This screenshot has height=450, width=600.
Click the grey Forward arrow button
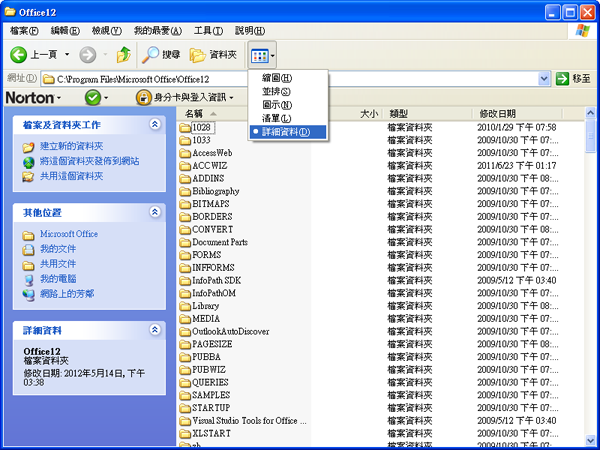(x=88, y=55)
